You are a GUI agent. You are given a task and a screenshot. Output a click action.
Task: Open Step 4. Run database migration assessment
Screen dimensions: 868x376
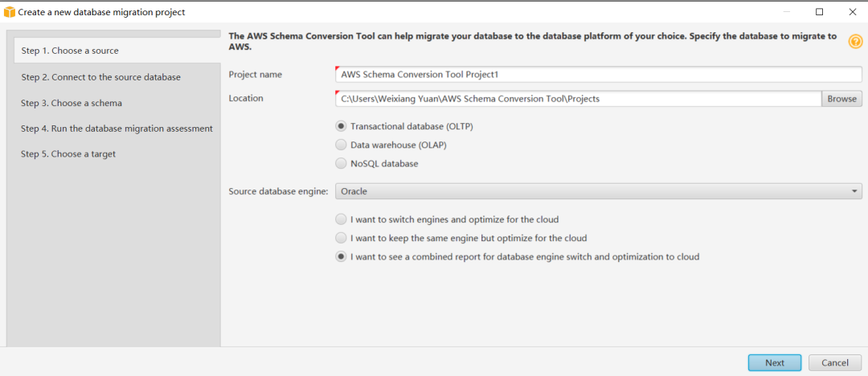coord(117,129)
